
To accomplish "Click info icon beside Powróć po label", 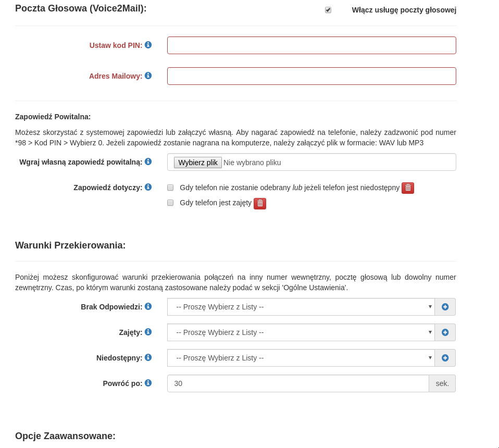I will 148,383.
